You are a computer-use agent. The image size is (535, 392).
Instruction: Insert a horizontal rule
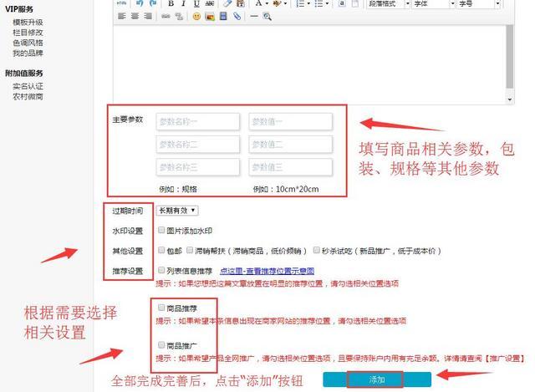point(254,17)
